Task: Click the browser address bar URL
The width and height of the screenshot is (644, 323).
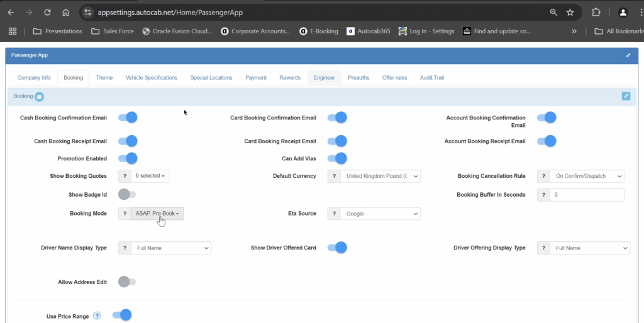Action: (x=170, y=13)
